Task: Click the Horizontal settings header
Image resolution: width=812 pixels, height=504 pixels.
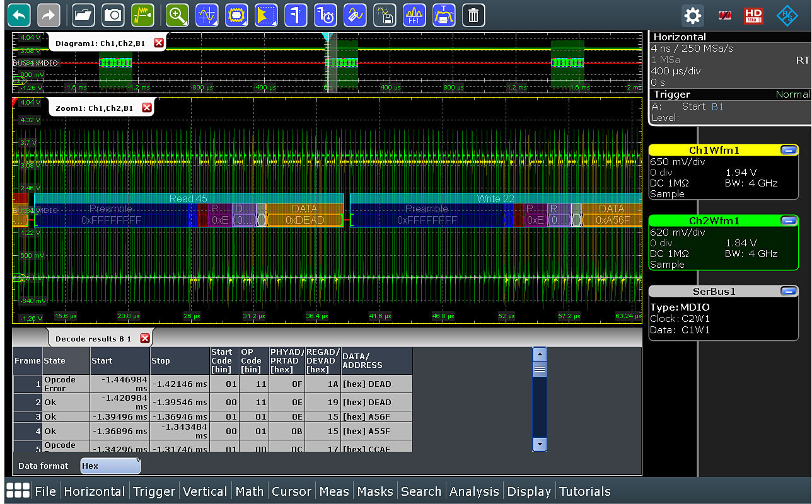Action: (680, 37)
